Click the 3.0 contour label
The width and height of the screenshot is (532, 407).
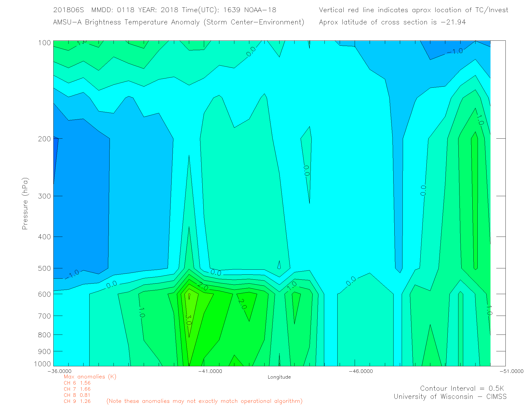click(x=188, y=320)
